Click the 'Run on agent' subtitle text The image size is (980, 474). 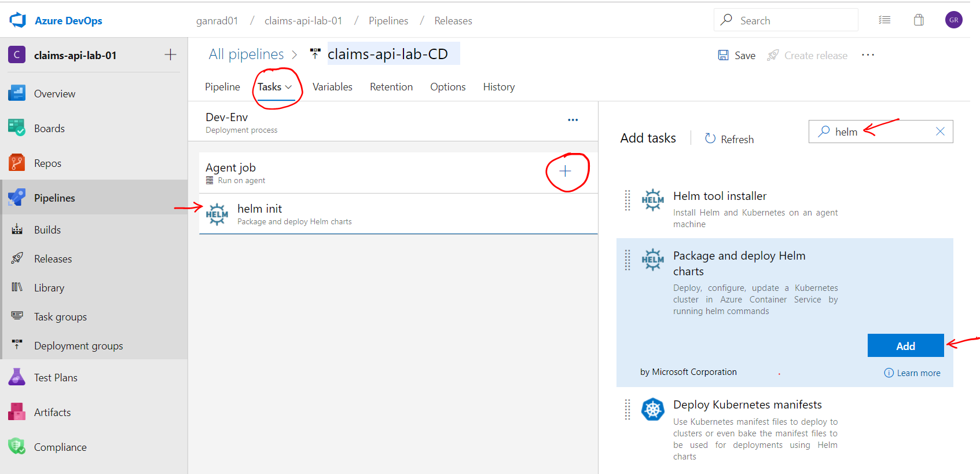[x=241, y=180]
